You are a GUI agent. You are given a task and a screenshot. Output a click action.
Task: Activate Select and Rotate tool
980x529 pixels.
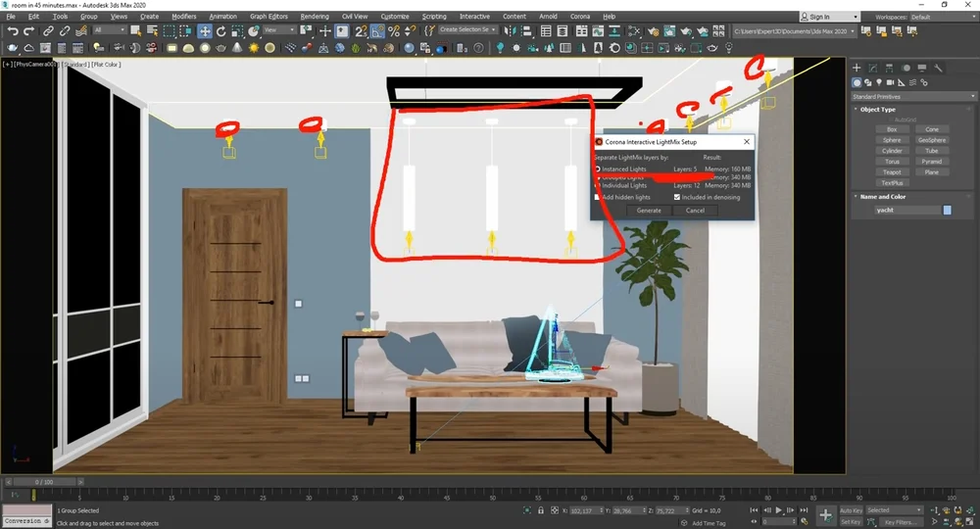coord(220,30)
